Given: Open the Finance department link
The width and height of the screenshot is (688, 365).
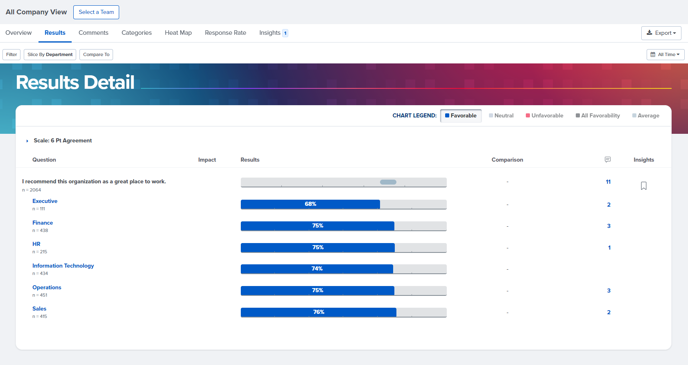Looking at the screenshot, I should tap(43, 222).
